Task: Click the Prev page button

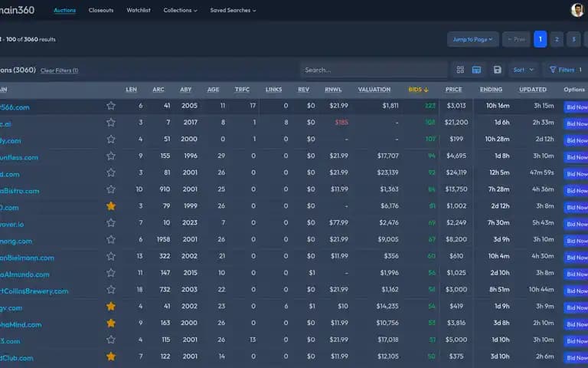Action: coord(516,39)
